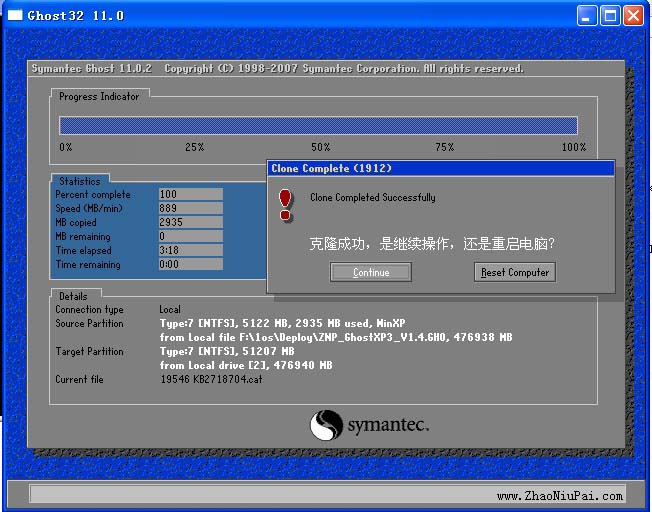Click the Time remaining value 0:00
This screenshot has width=652, height=512.
click(191, 264)
